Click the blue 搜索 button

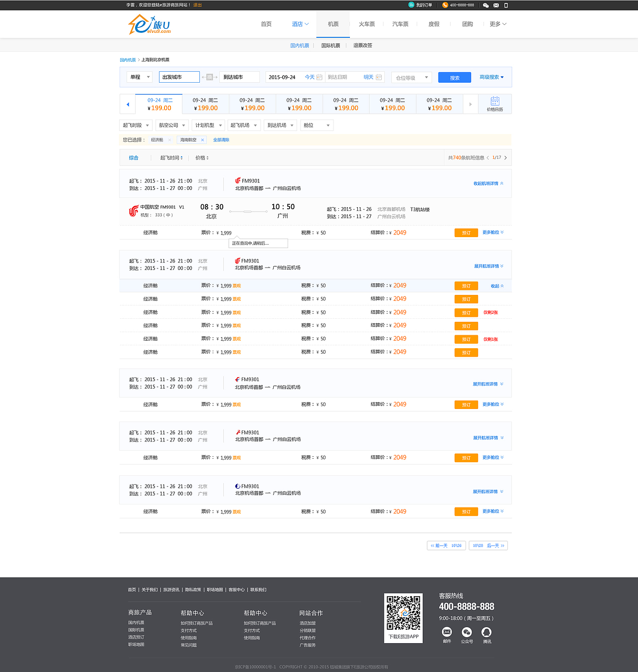pos(455,78)
